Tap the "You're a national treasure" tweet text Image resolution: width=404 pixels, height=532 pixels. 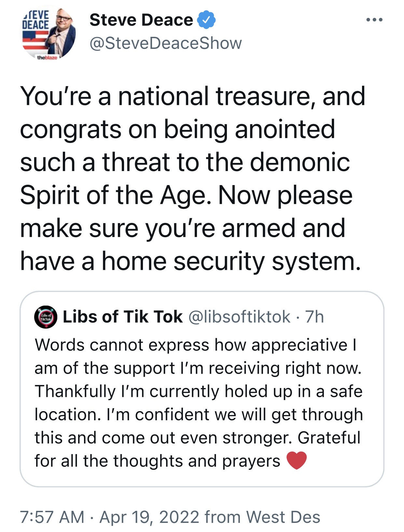click(193, 178)
